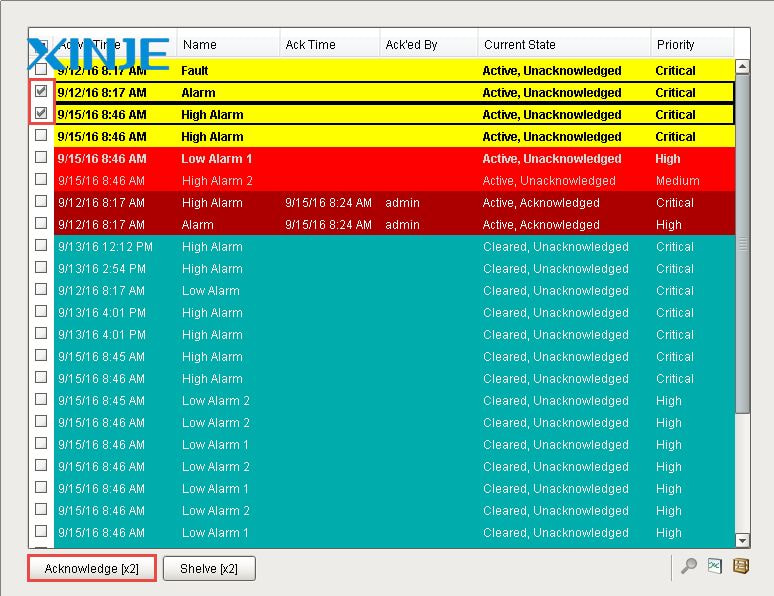The height and width of the screenshot is (596, 774).
Task: Check the red Low Alarm 1 row box
Action: pos(41,157)
